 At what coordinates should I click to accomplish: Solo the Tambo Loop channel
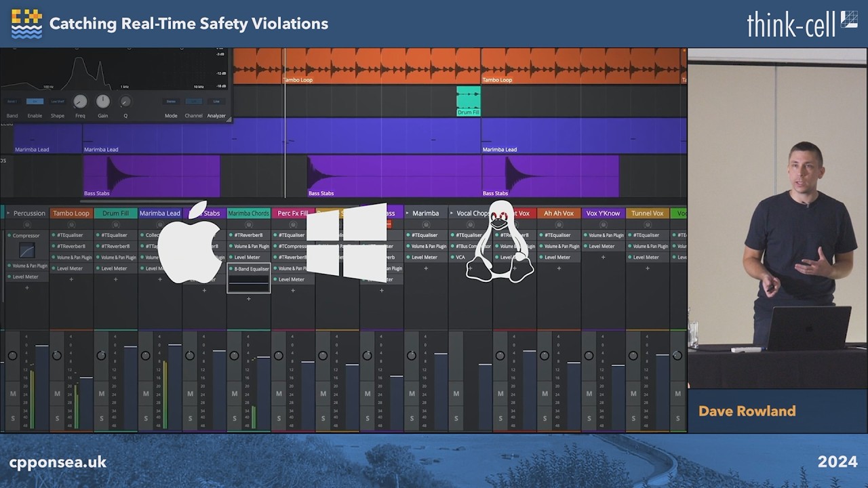(x=57, y=419)
